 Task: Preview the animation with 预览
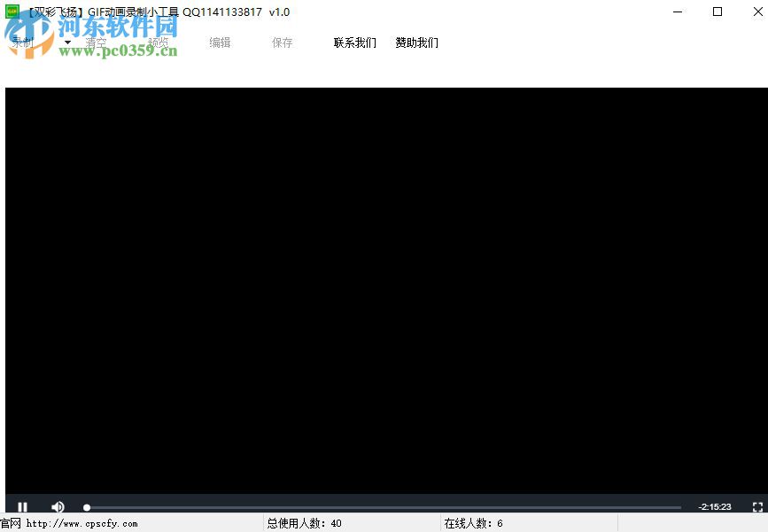point(158,42)
